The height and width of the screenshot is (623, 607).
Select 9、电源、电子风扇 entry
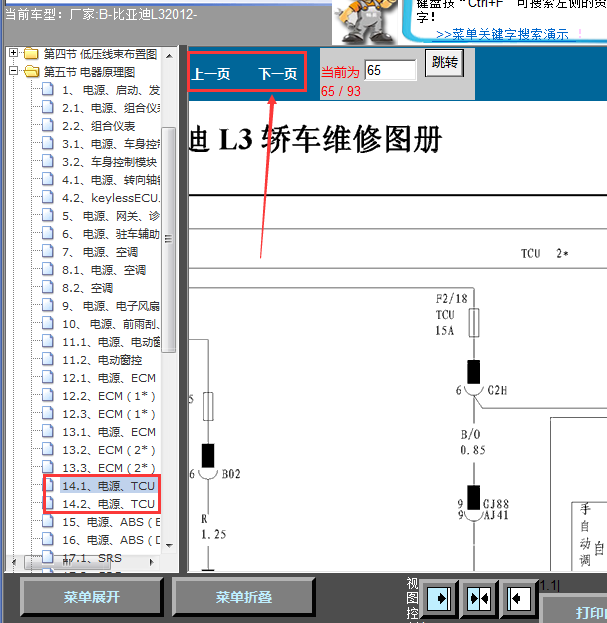click(111, 306)
